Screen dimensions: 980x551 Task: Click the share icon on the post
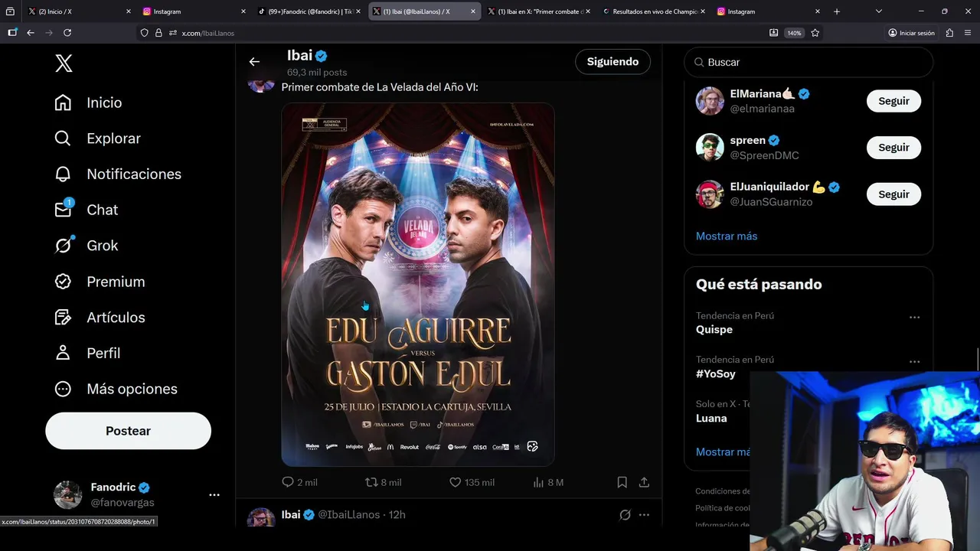[644, 482]
